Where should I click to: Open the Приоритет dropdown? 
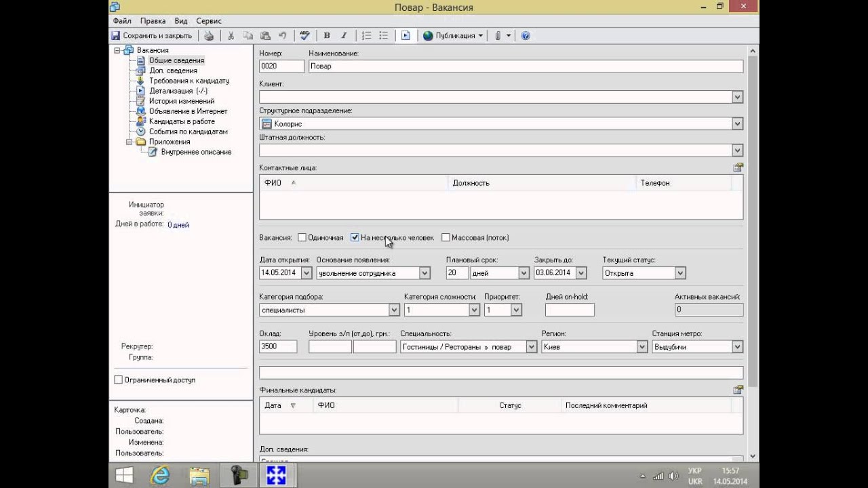516,310
